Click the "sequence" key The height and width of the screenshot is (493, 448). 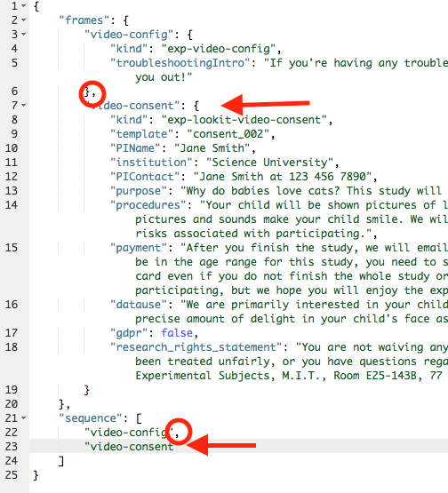pyautogui.click(x=91, y=418)
